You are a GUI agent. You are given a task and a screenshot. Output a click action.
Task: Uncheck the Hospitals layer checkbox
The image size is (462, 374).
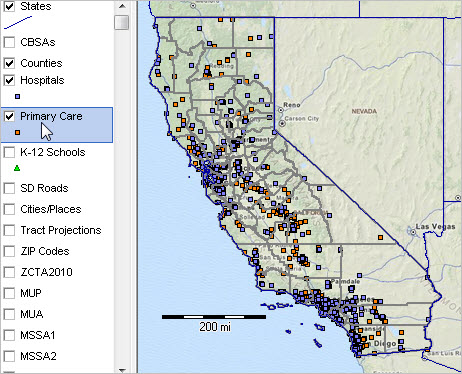[9, 80]
